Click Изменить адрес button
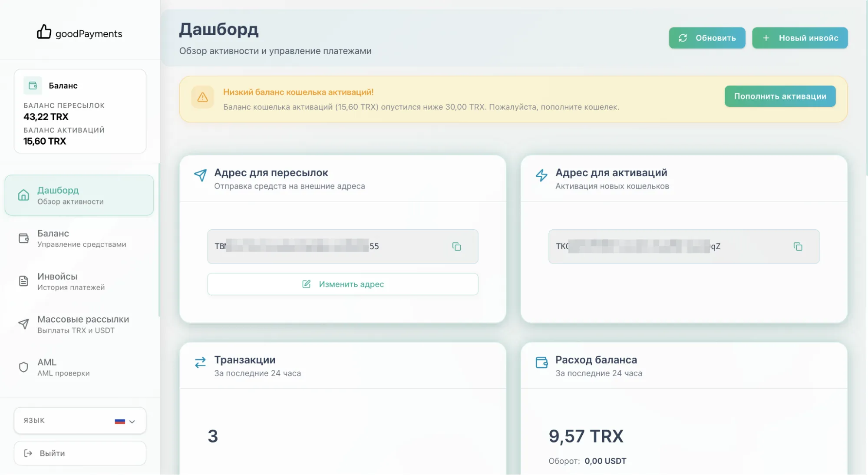 [x=343, y=284]
